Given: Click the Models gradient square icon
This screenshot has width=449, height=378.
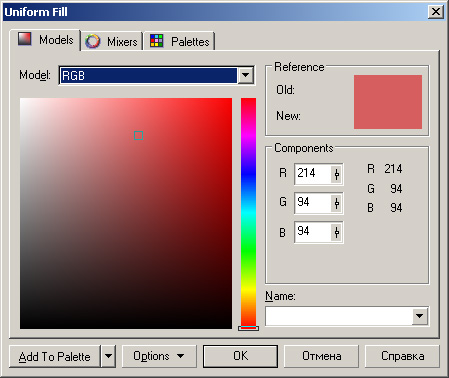Looking at the screenshot, I should click(x=24, y=39).
